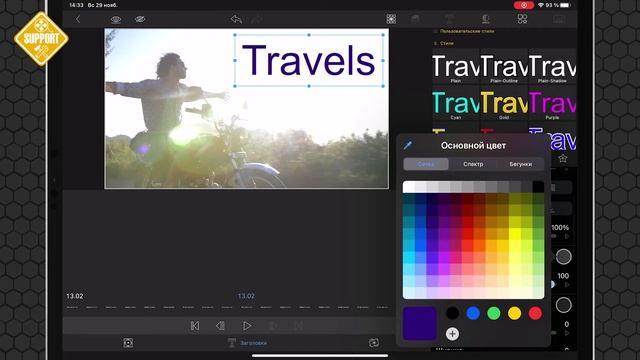This screenshot has height=360, width=640.
Task: Open the current dark purple color preview
Action: 420,324
